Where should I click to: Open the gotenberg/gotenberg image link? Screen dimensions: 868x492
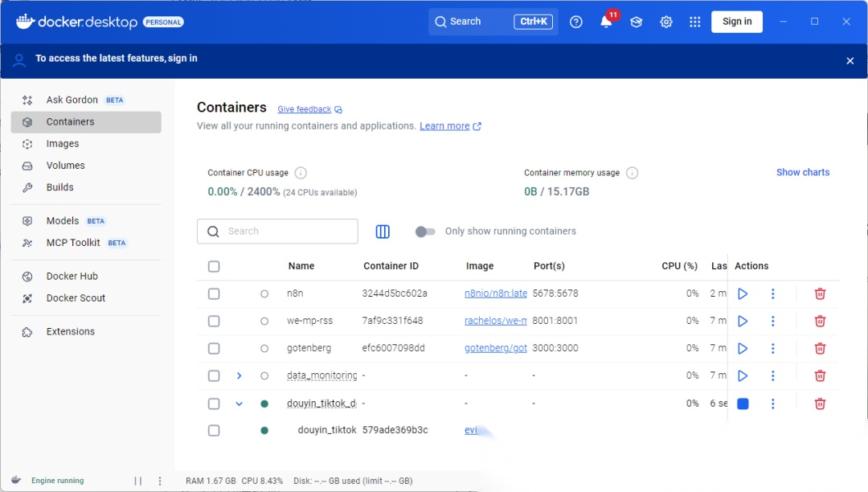[x=495, y=348]
